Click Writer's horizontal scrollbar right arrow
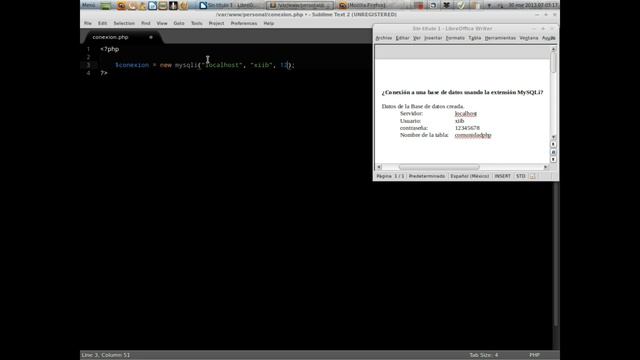The height and width of the screenshot is (360, 640). click(x=546, y=167)
